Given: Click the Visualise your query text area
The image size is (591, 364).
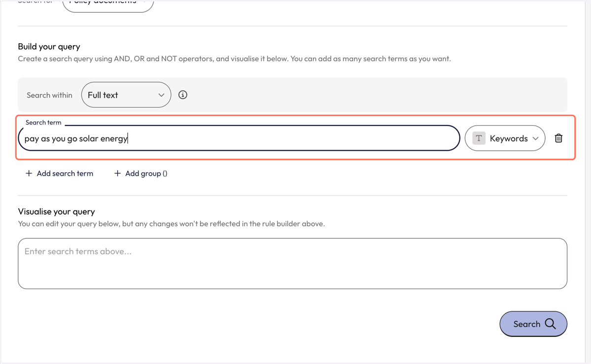Looking at the screenshot, I should [x=293, y=264].
